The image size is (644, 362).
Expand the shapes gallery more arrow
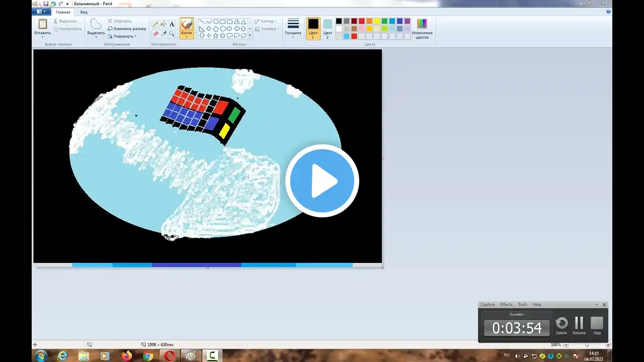click(250, 36)
